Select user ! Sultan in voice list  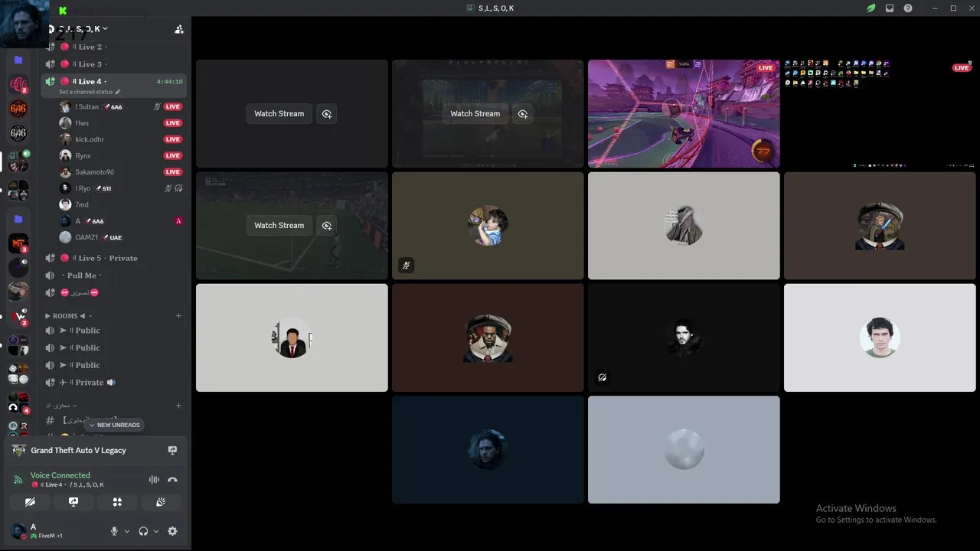click(x=121, y=107)
